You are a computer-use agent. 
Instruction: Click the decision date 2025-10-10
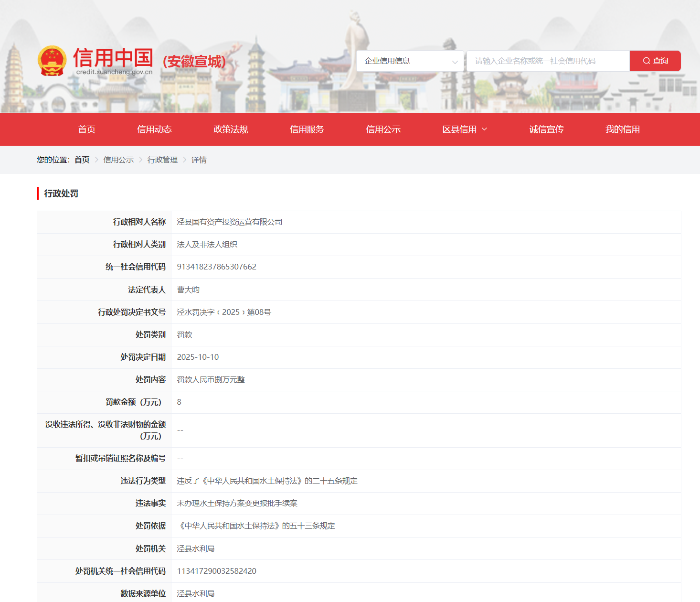(x=198, y=357)
